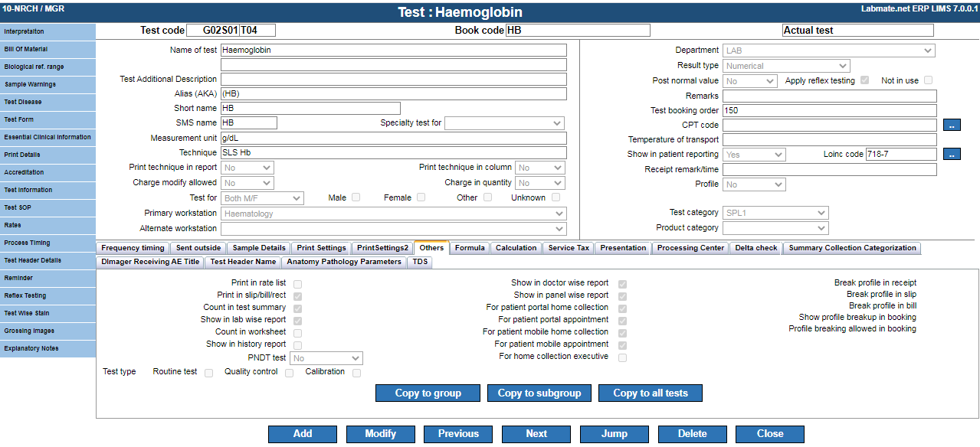Toggle Count in test summary checkbox
The width and height of the screenshot is (980, 447).
[297, 308]
